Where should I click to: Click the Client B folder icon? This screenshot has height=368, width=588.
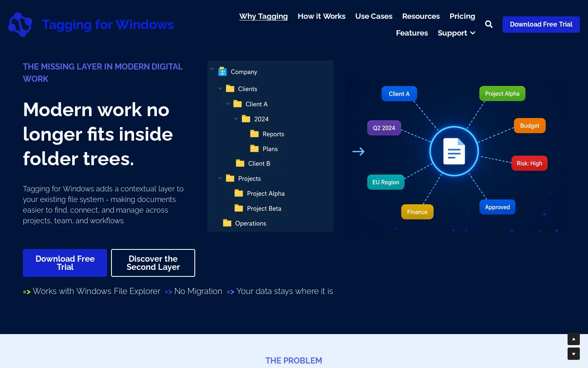[x=240, y=163]
